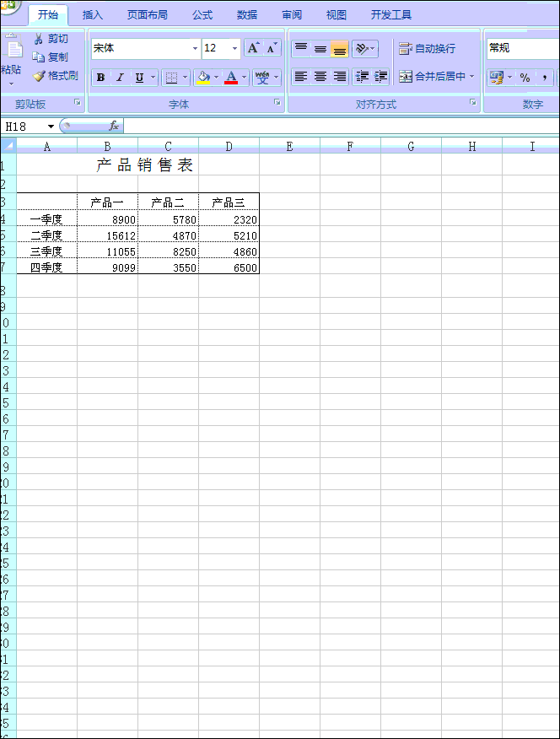Apply comma style format
Screen dimensions: 560x739
[545, 78]
